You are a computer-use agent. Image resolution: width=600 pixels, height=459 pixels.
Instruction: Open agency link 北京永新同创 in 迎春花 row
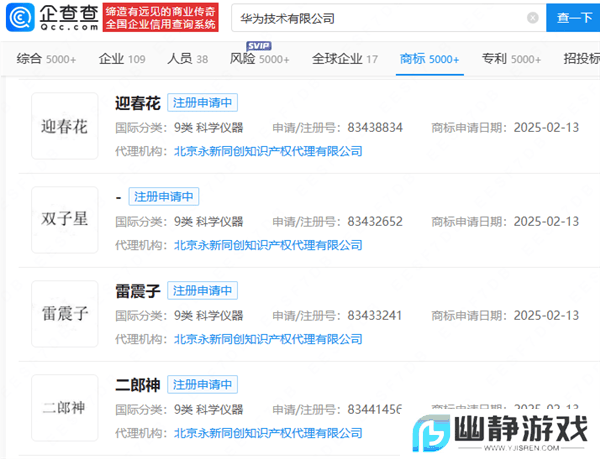pos(268,151)
